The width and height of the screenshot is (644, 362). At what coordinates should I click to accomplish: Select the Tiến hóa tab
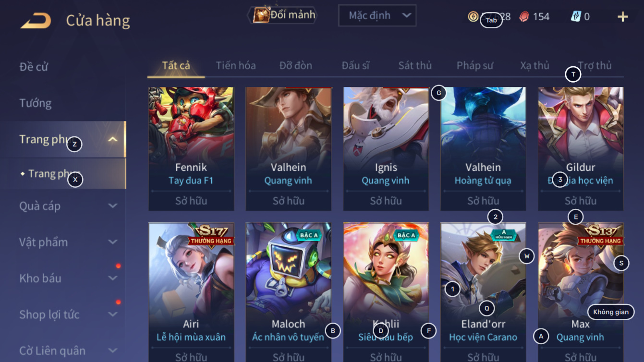click(236, 65)
